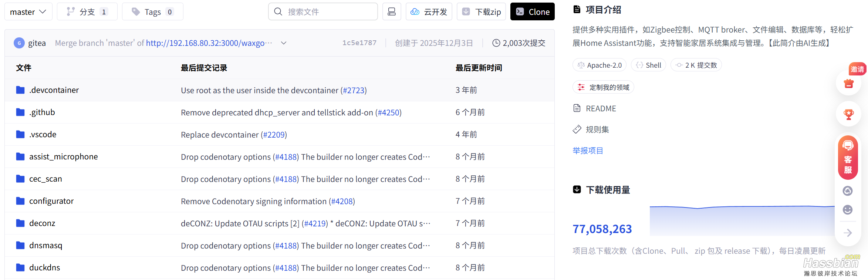
Task: Click the trophy icon in floating sidebar
Action: pos(849,114)
